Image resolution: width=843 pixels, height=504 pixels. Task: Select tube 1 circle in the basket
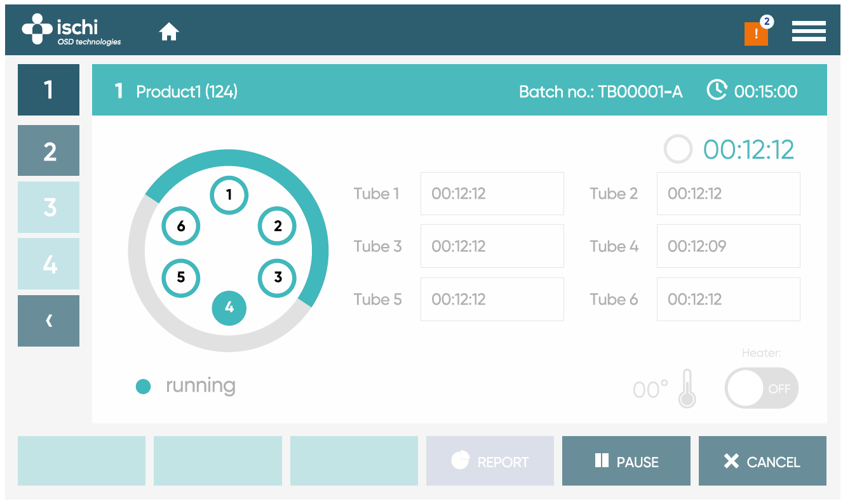point(229,195)
